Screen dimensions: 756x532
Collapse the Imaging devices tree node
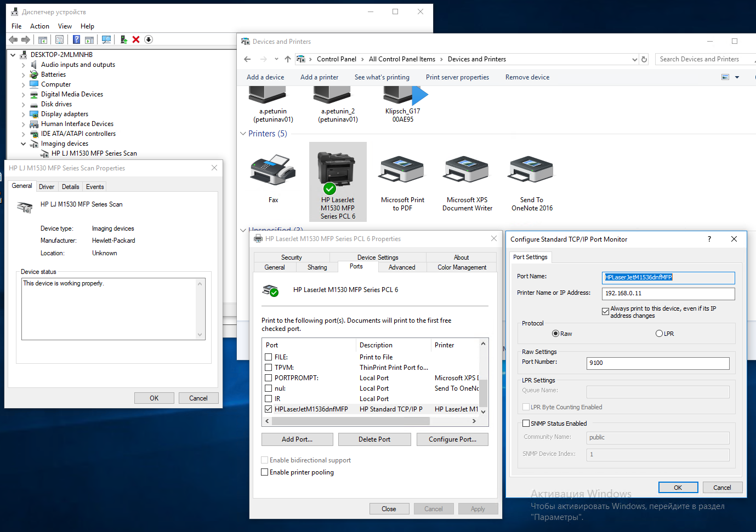pyautogui.click(x=24, y=144)
